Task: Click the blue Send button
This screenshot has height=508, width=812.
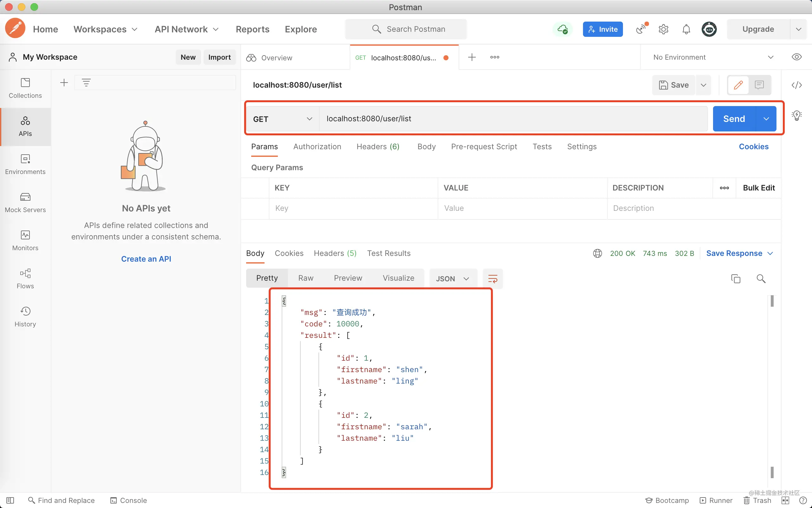Action: [734, 119]
